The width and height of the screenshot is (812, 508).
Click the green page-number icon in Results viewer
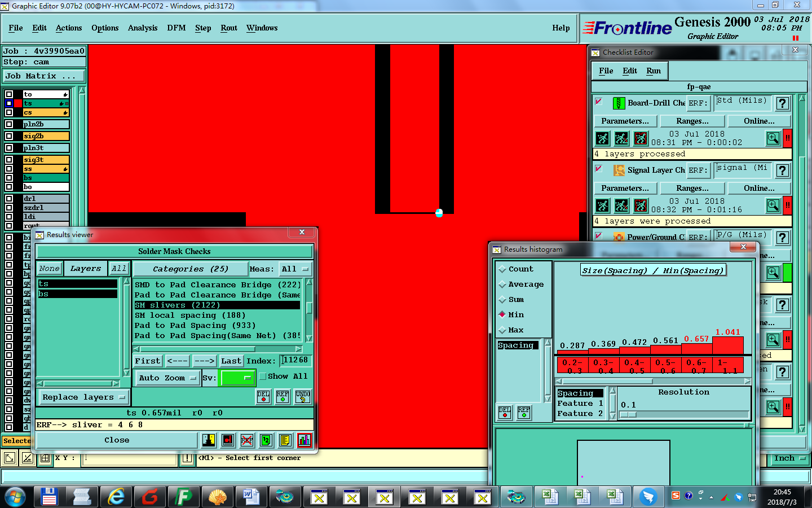pyautogui.click(x=266, y=440)
